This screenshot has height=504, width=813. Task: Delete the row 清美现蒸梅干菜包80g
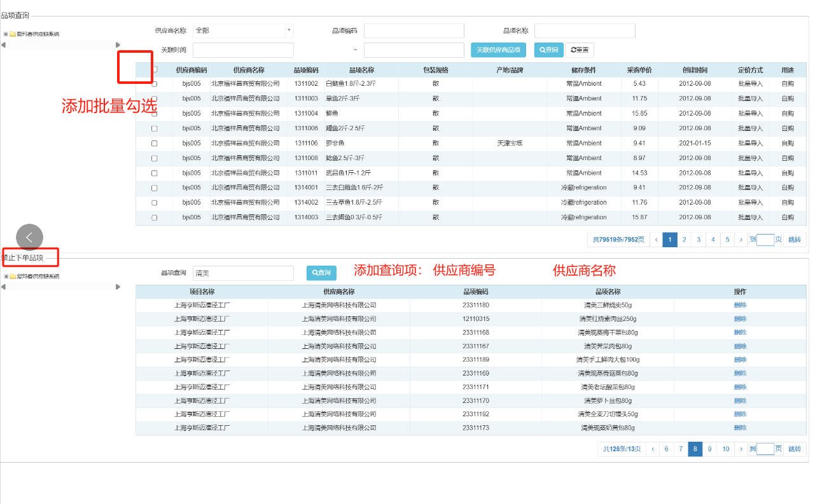click(740, 332)
